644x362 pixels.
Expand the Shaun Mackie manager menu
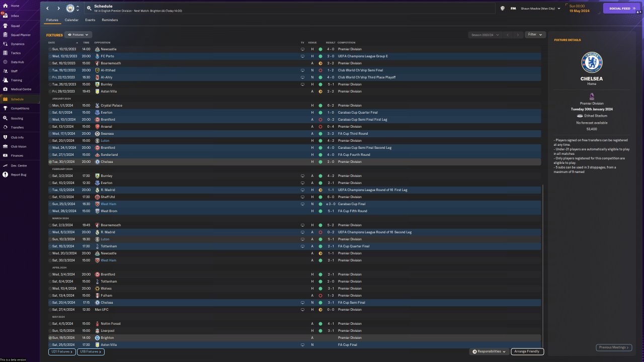pos(540,9)
